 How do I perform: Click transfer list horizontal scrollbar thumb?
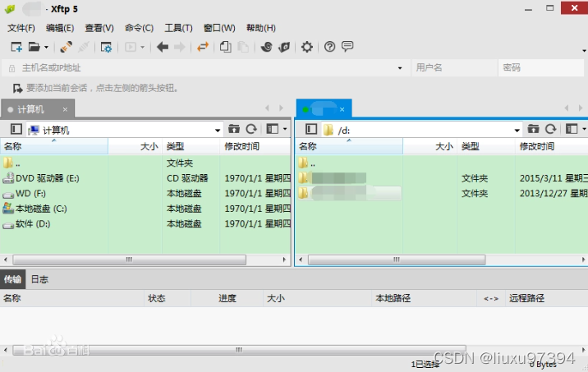point(239,350)
